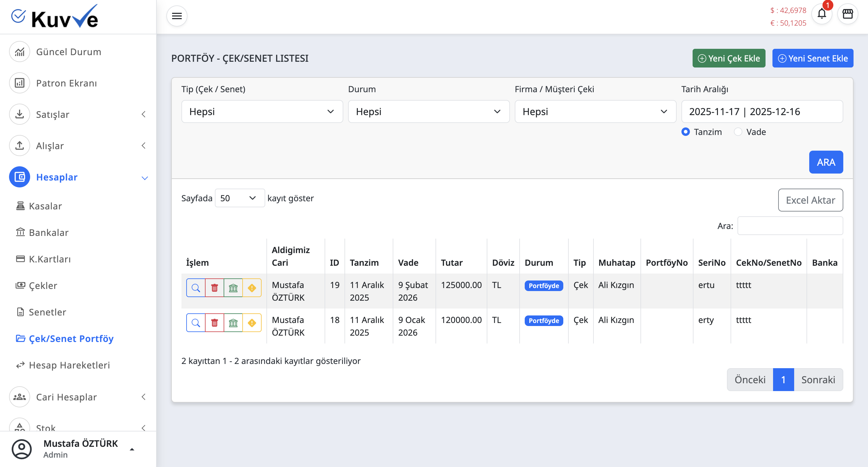Click magnifier detail icon for record 19

196,288
